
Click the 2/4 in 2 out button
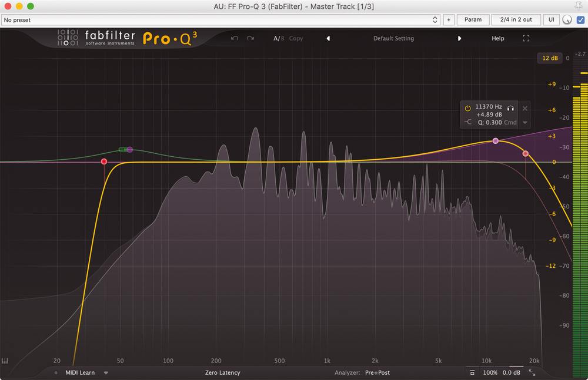click(x=516, y=19)
